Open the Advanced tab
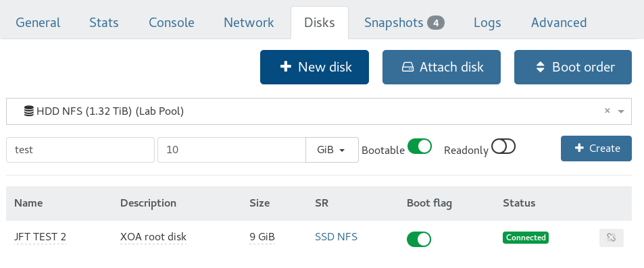 point(559,22)
